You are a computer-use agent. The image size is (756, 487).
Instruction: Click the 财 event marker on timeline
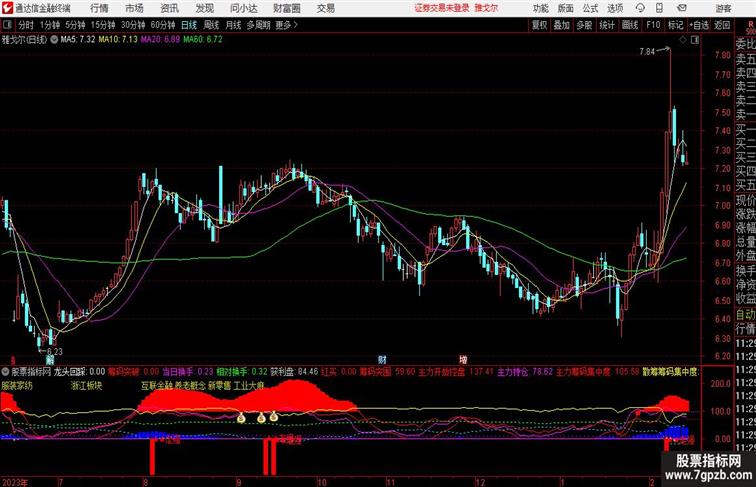pos(382,359)
